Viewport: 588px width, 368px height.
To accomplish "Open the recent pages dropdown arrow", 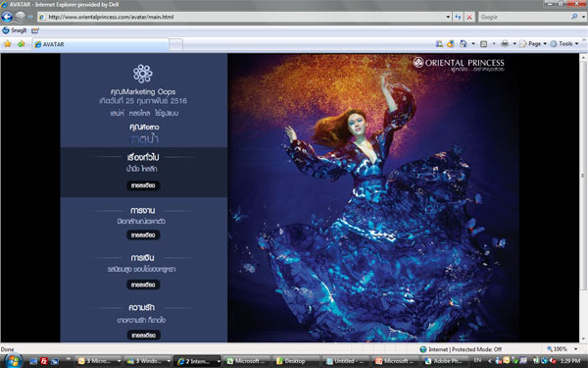I will click(30, 17).
